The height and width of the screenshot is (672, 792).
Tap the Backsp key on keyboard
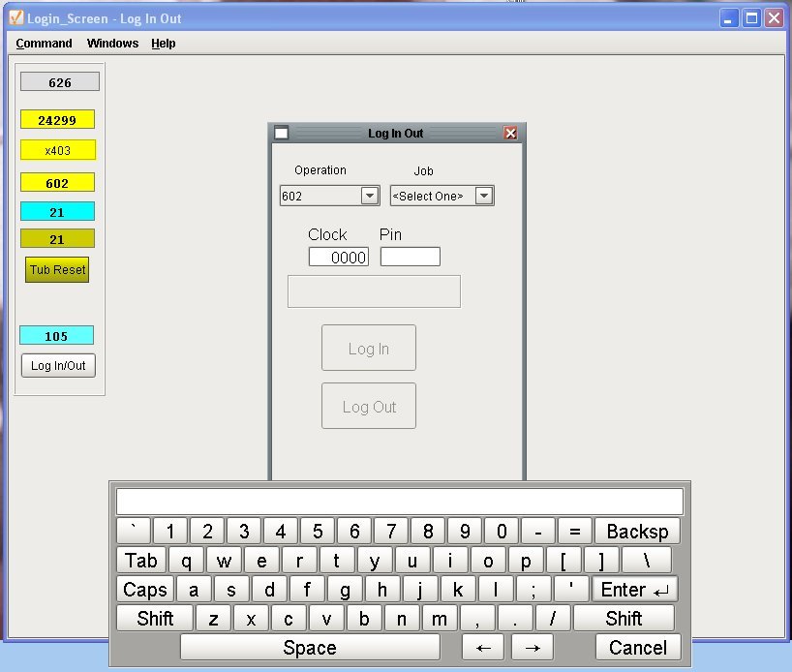tap(637, 531)
